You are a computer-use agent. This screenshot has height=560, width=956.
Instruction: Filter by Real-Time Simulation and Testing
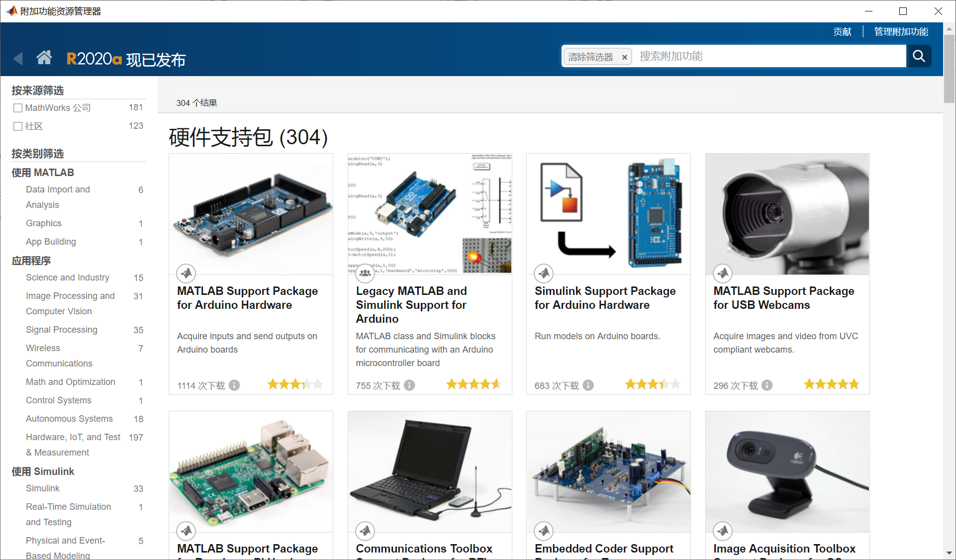[x=69, y=514]
